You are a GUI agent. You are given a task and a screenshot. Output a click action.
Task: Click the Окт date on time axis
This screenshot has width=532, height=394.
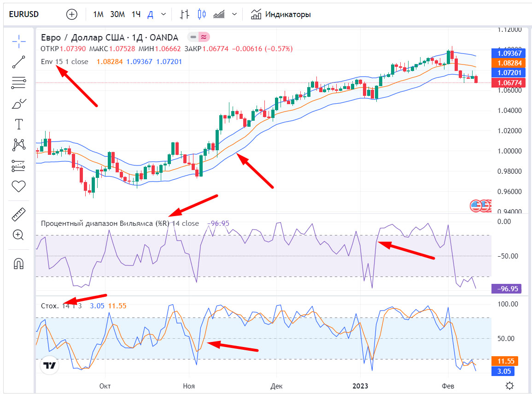(x=105, y=386)
